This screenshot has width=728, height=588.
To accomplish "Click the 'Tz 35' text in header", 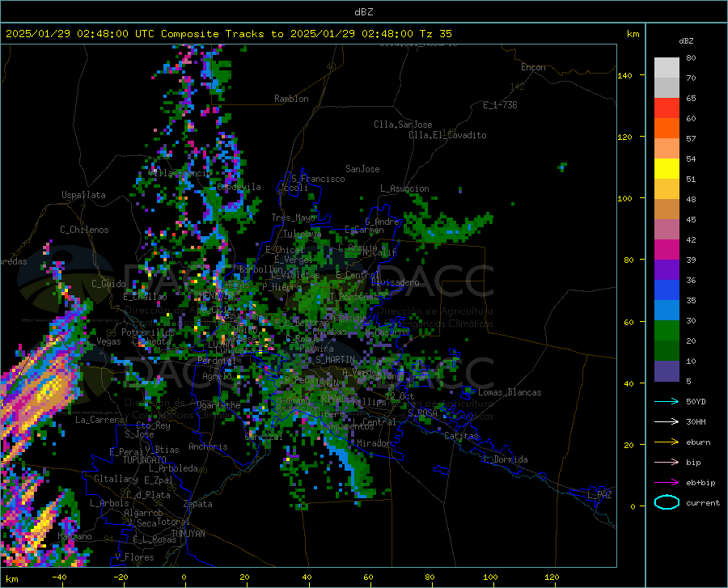I will (x=435, y=34).
